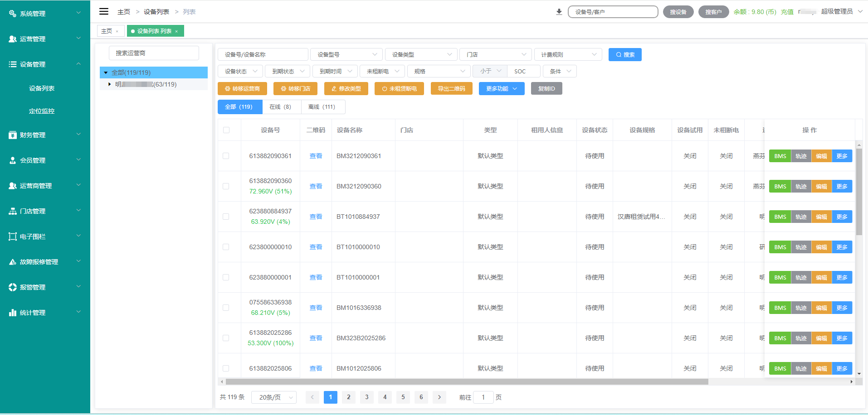Click the 故障报修管理 warning icon
868x415 pixels.
(x=13, y=262)
